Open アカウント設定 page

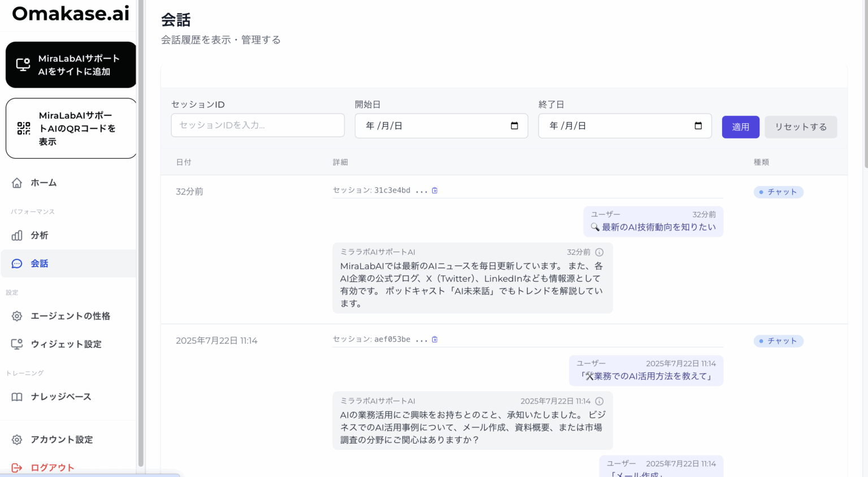(x=61, y=440)
